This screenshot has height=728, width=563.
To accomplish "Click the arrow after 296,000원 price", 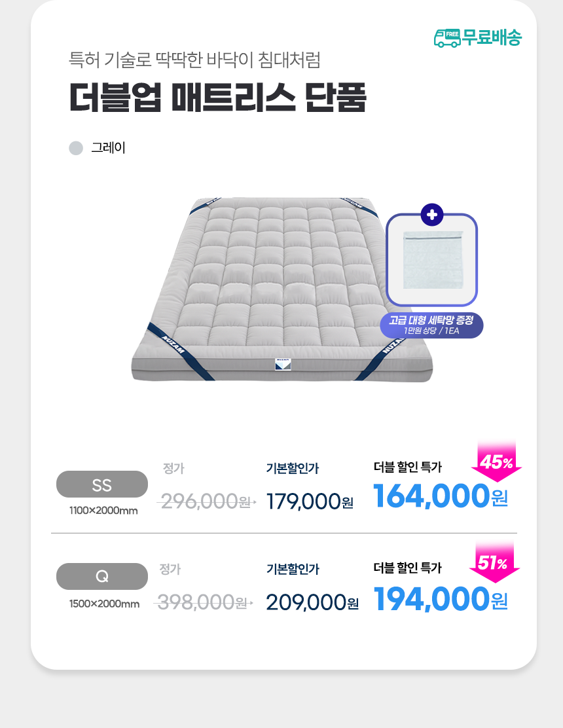I will pyautogui.click(x=253, y=503).
